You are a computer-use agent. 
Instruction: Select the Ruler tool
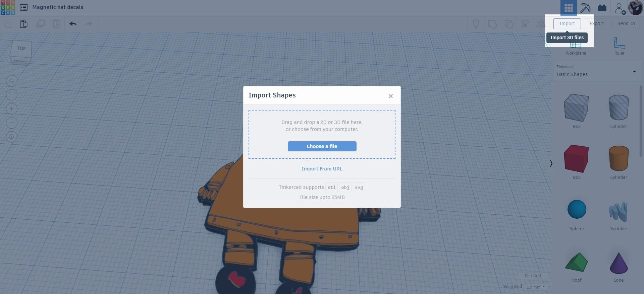(619, 47)
